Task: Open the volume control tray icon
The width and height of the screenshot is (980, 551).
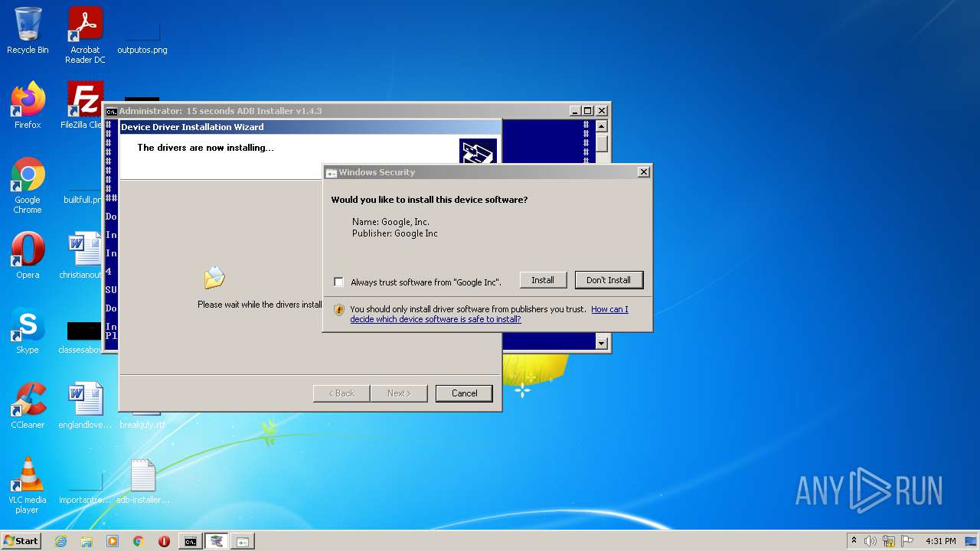Action: click(870, 541)
